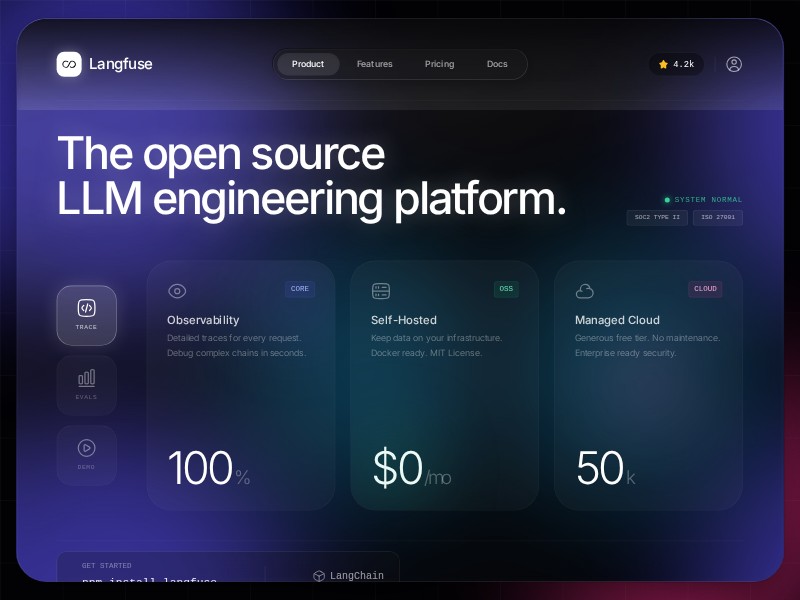Viewport: 800px width, 600px height.
Task: Click the LangChain cube icon
Action: [318, 576]
